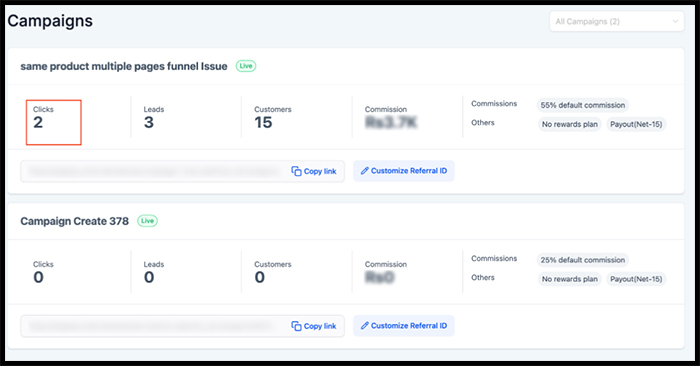The height and width of the screenshot is (366, 700).
Task: Click the 'Campaign Create 378' title
Action: click(x=75, y=221)
